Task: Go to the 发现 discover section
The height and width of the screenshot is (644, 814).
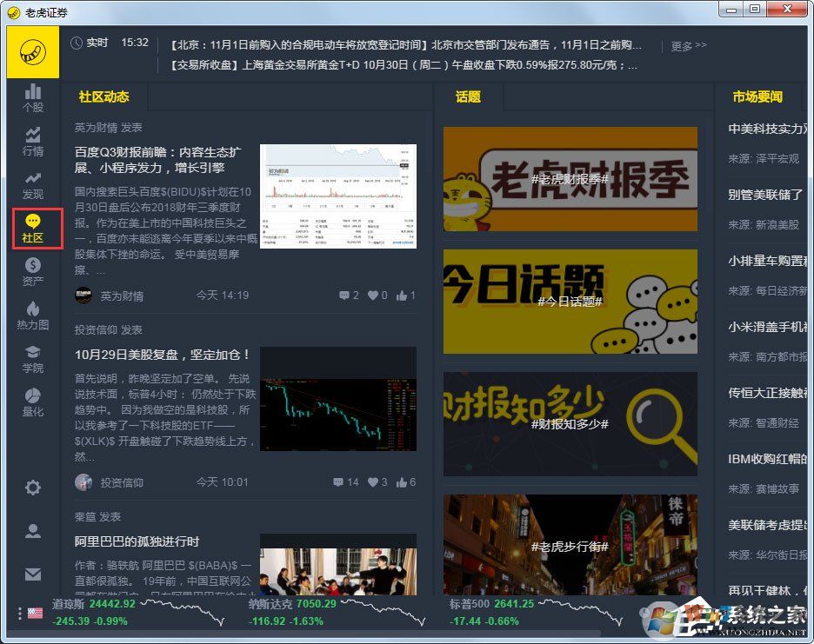Action: [33, 185]
